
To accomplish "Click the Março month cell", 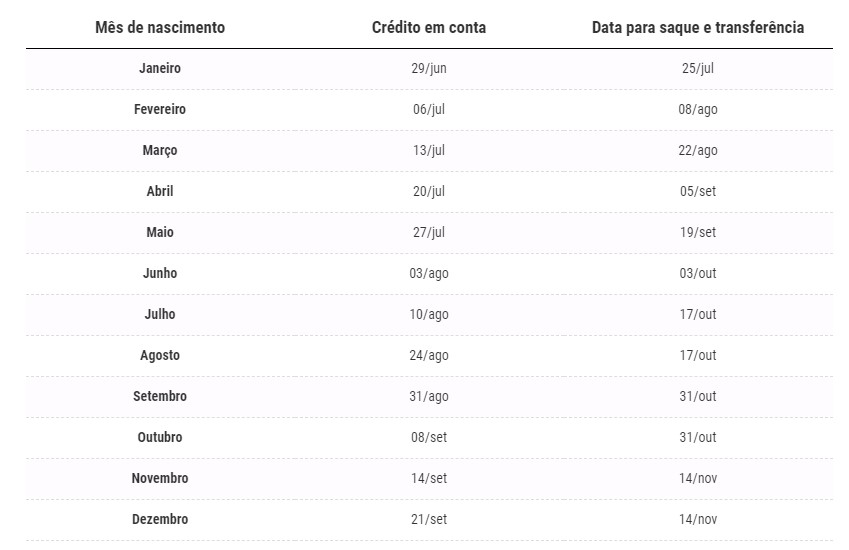I will 160,151.
